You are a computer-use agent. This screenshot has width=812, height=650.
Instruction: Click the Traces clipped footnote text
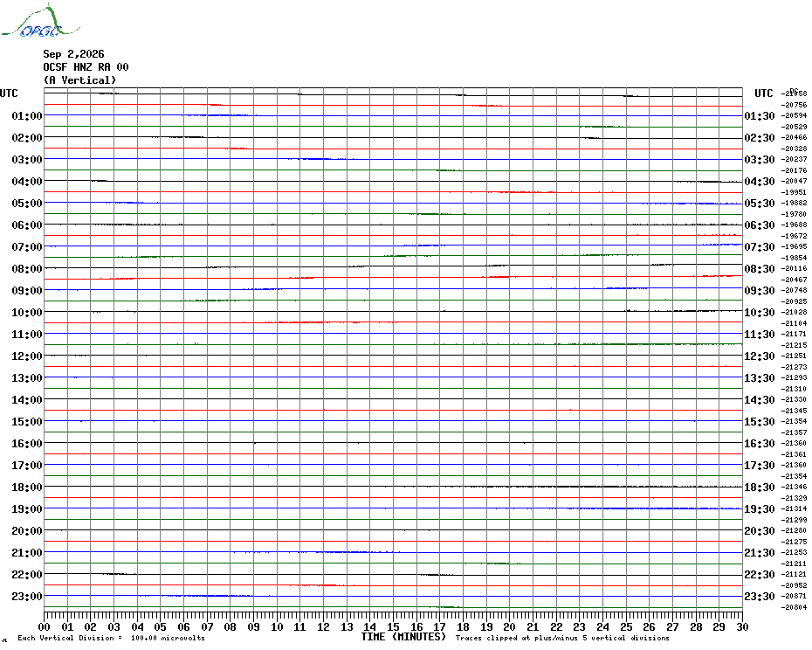pyautogui.click(x=562, y=638)
